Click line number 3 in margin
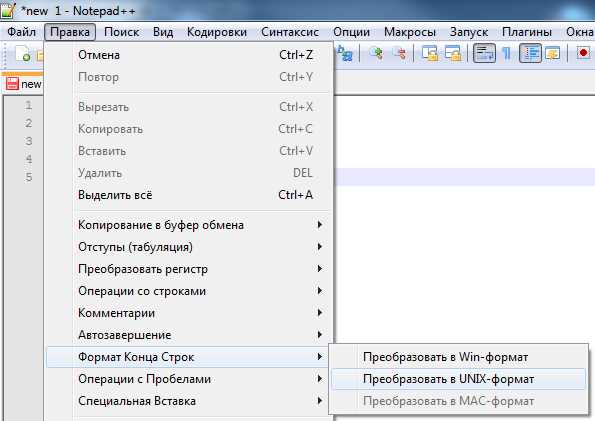 coord(29,141)
